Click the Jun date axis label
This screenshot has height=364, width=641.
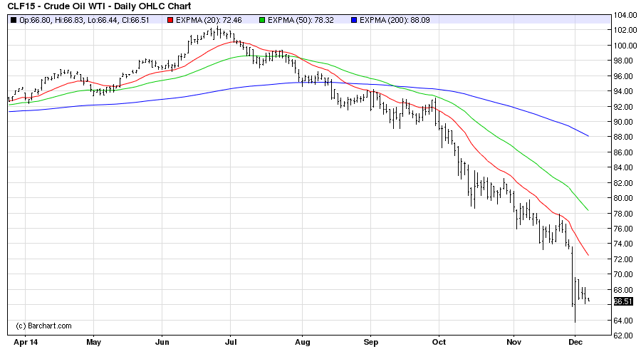point(162,342)
